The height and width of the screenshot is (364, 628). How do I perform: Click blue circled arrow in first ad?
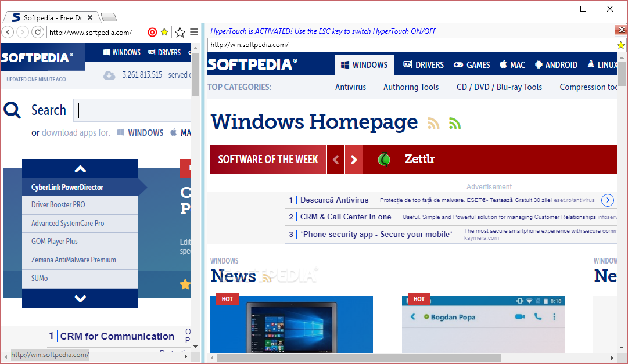click(608, 200)
